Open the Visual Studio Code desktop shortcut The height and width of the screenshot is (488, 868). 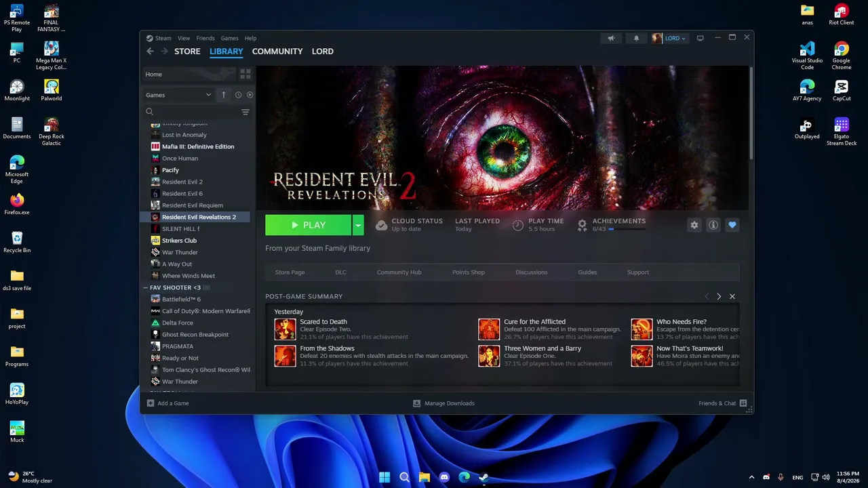tap(807, 56)
